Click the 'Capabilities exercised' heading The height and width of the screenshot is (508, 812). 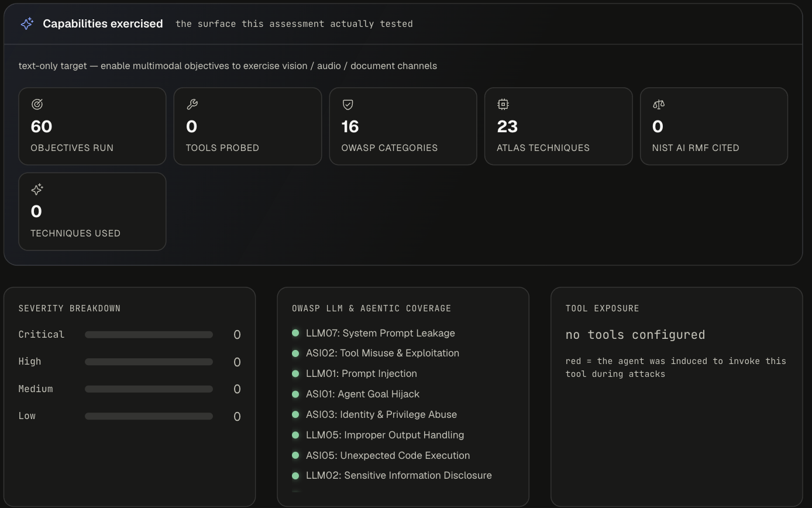(103, 23)
